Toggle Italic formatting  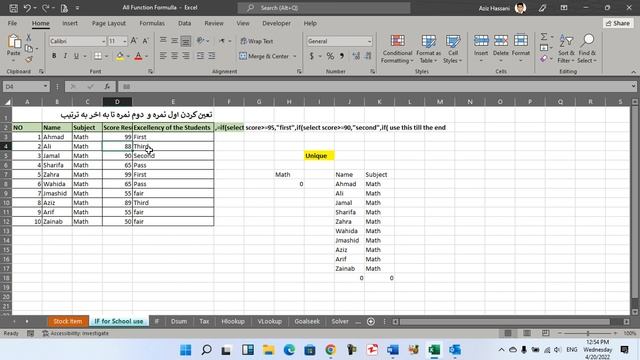(65, 56)
